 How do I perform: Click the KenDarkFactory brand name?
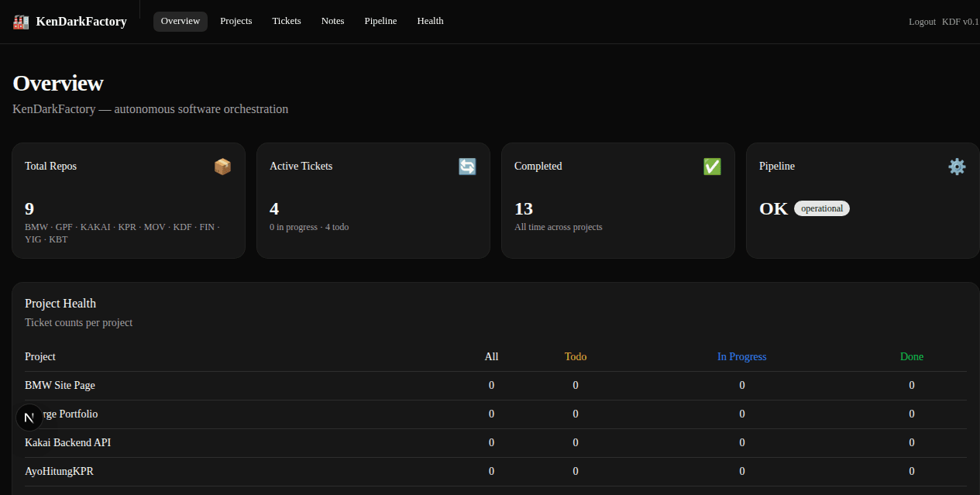81,22
